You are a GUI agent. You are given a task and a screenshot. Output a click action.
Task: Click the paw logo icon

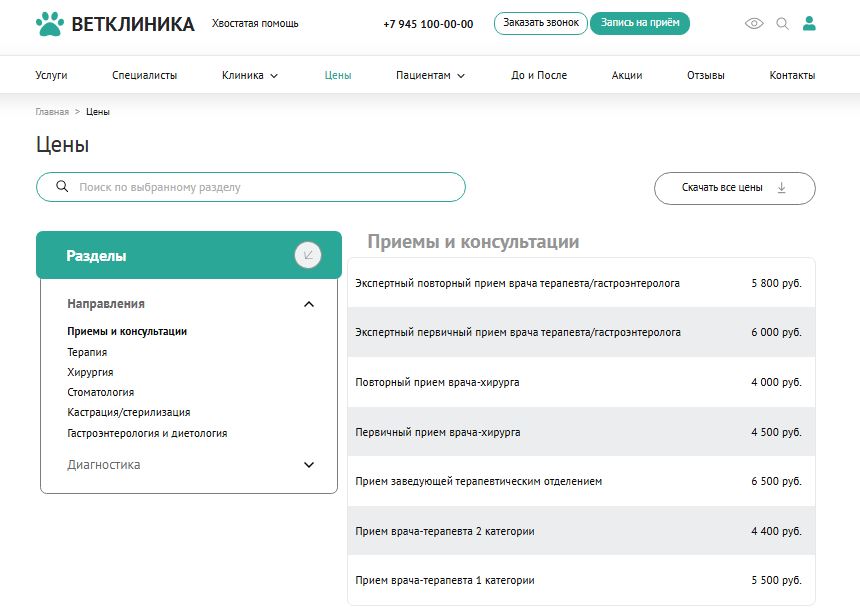(50, 24)
